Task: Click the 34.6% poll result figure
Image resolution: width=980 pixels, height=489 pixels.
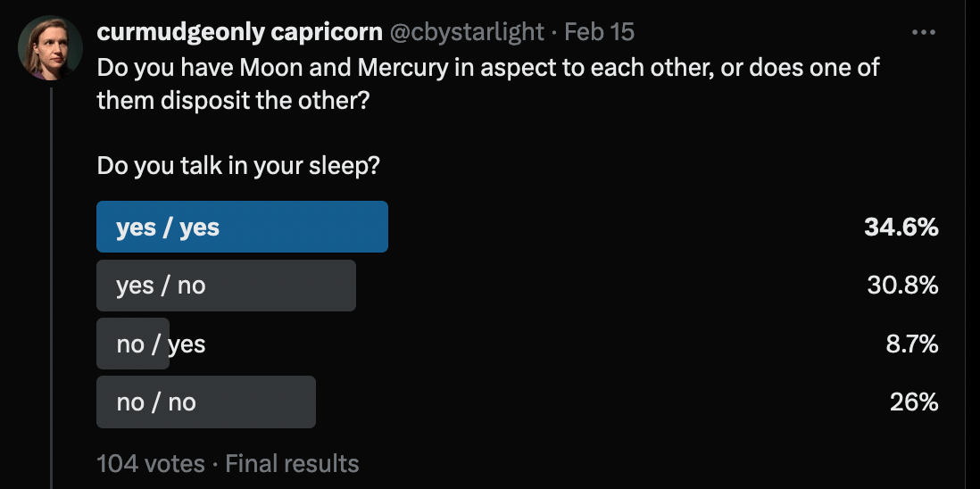Action: tap(901, 228)
